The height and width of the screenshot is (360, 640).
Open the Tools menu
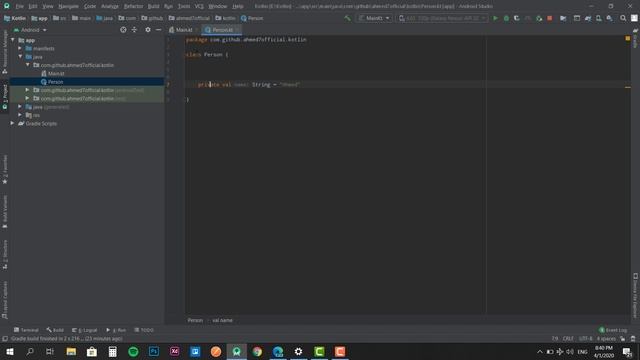coord(184,6)
